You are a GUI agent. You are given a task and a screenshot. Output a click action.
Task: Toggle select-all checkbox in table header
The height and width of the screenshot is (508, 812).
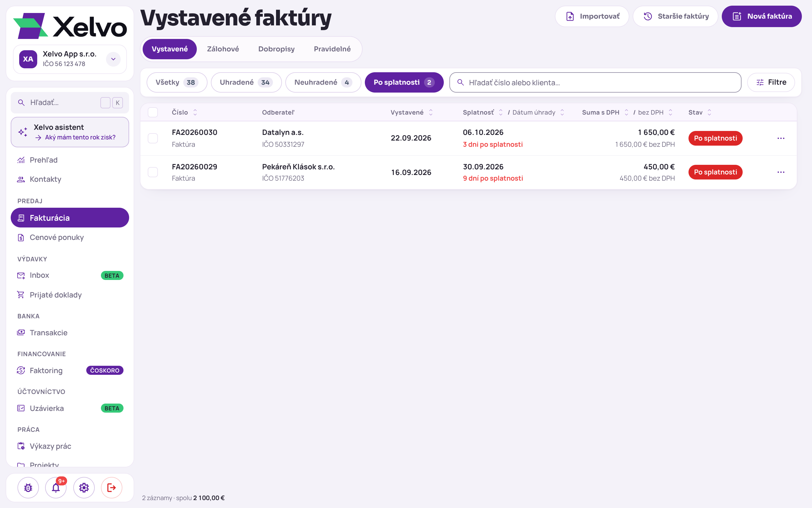click(x=153, y=112)
